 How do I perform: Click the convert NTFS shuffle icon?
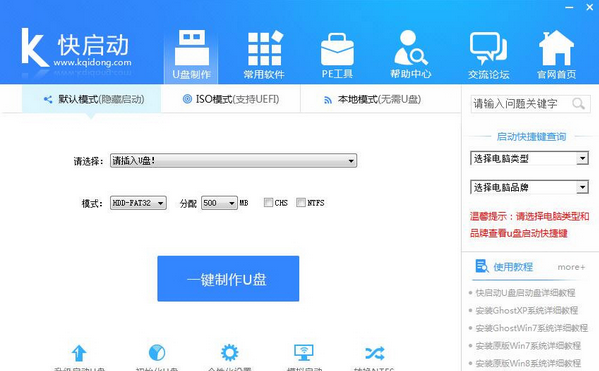pyautogui.click(x=375, y=353)
